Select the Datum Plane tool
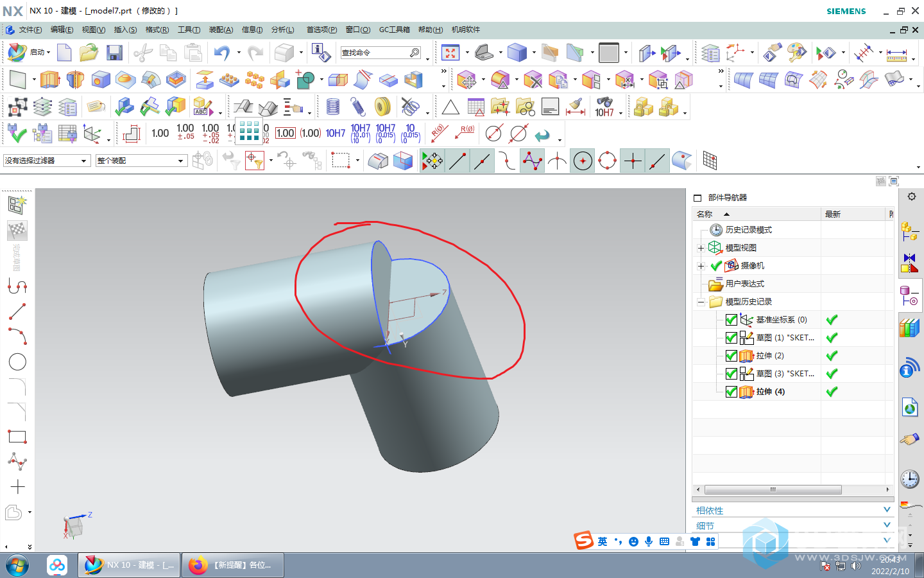Viewport: 924px width, 578px height. click(x=17, y=80)
